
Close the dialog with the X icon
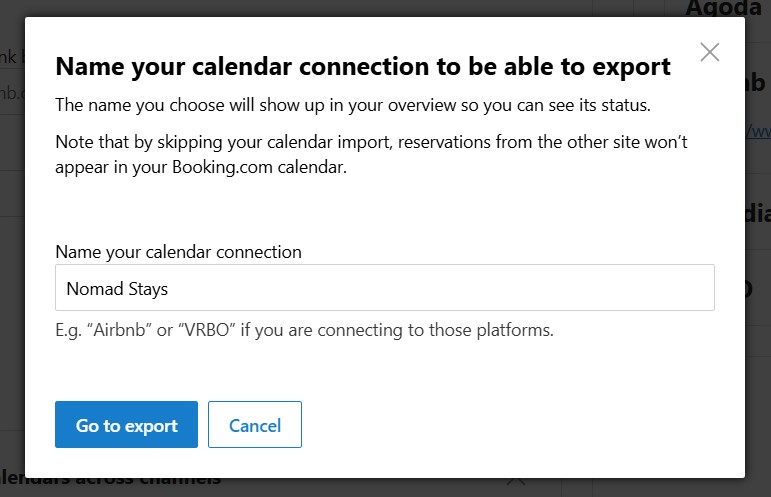(x=710, y=52)
